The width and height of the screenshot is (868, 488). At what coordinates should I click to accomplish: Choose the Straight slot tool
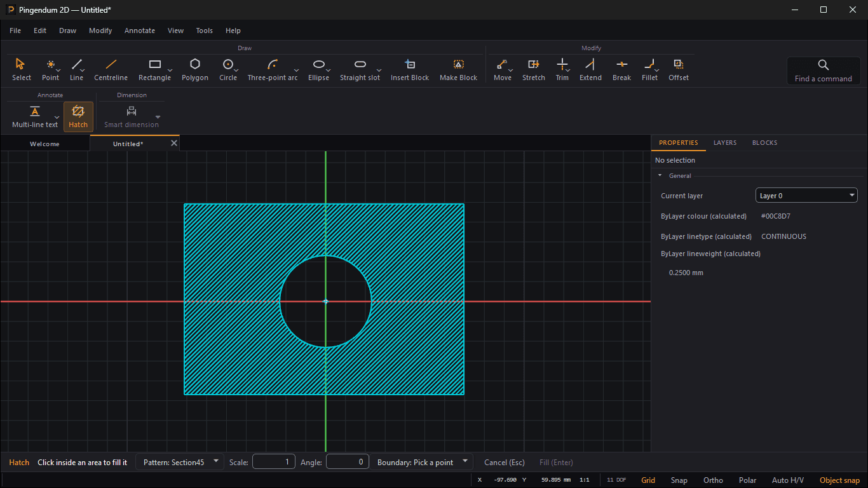[x=360, y=70]
